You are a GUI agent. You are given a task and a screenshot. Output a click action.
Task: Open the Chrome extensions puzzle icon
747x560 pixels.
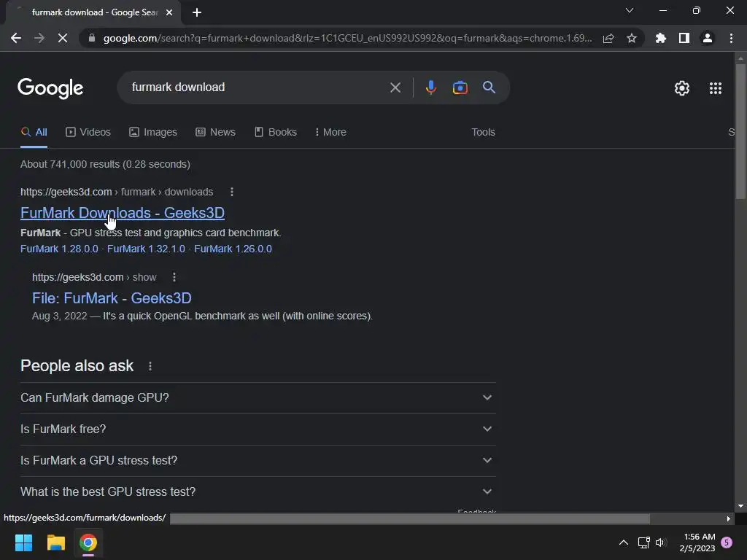click(x=661, y=38)
